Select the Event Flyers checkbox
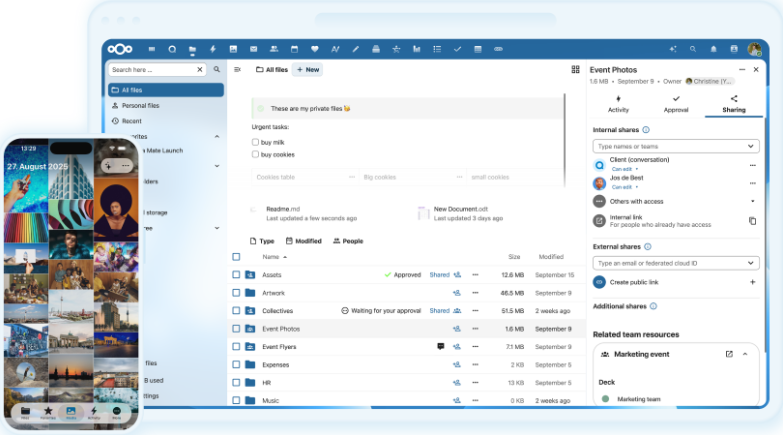The image size is (783, 435). coord(236,347)
